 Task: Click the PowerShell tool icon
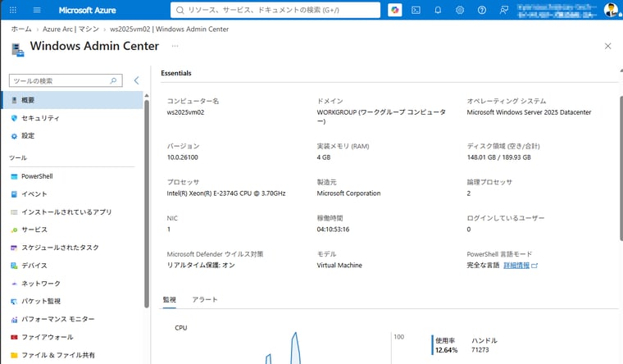[x=14, y=176]
